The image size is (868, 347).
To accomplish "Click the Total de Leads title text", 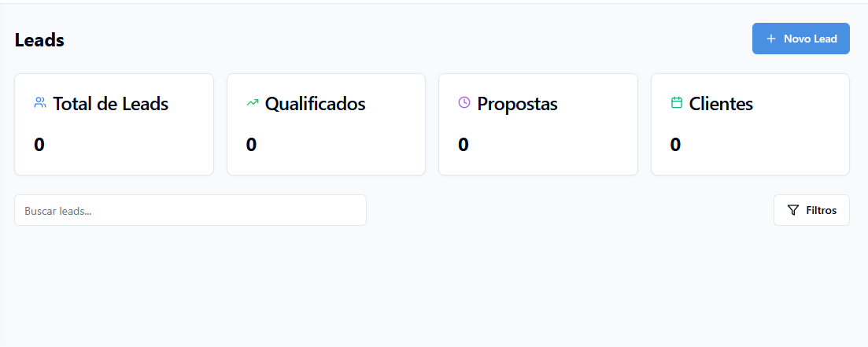I will 111,104.
